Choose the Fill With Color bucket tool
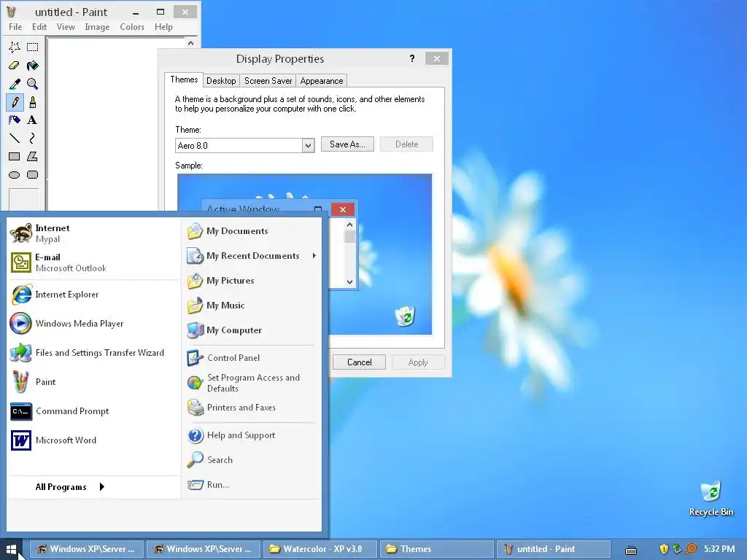The image size is (747, 560). point(32,65)
